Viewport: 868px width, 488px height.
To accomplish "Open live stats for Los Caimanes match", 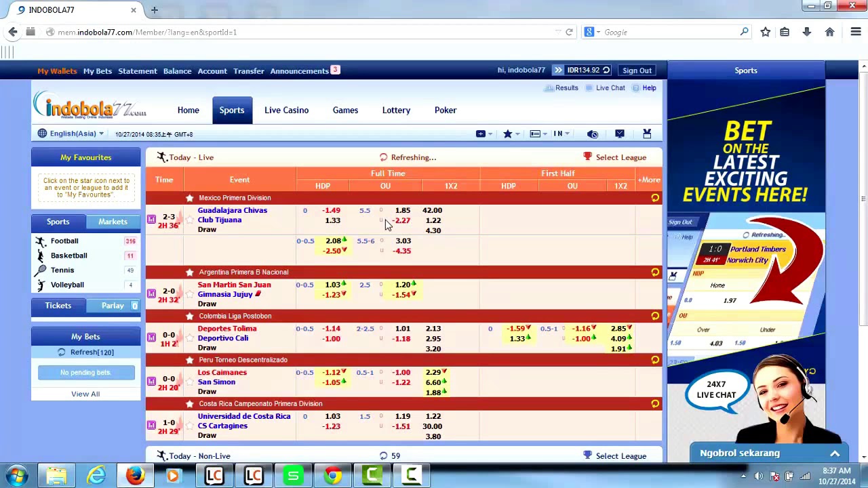I will coord(151,382).
